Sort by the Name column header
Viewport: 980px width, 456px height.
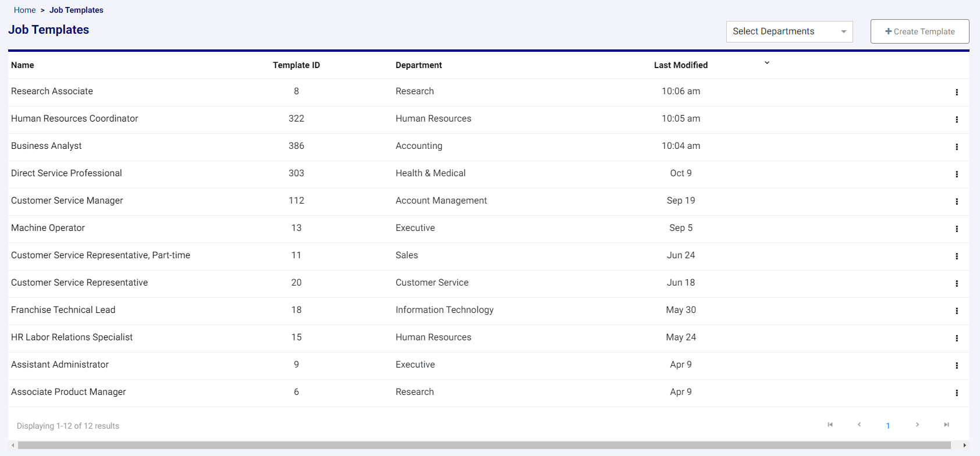(x=23, y=65)
